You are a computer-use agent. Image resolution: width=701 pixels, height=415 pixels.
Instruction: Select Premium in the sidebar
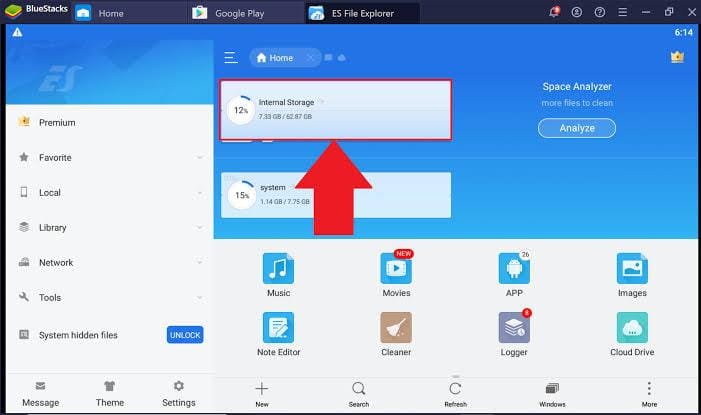(110, 122)
